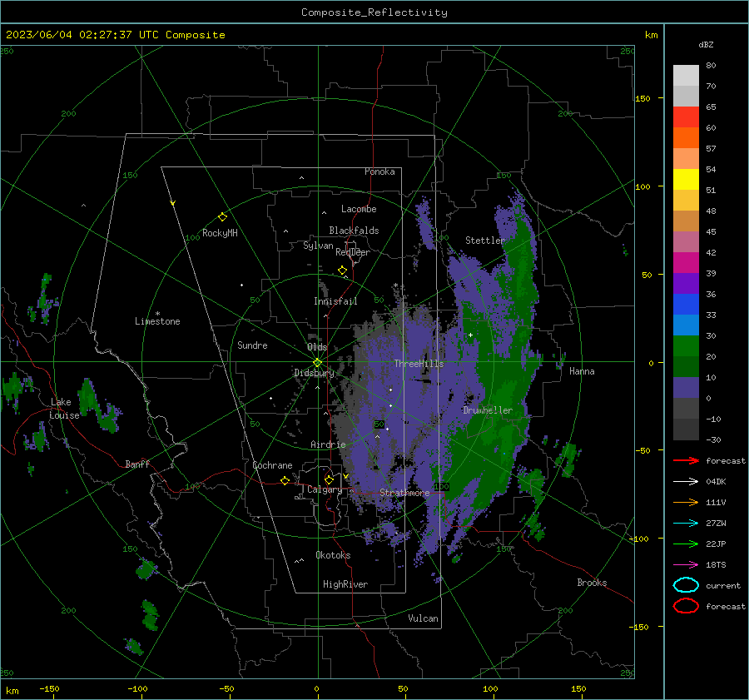
Task: Select the 10 dBZ slate purple swatch
Action: pyautogui.click(x=686, y=388)
